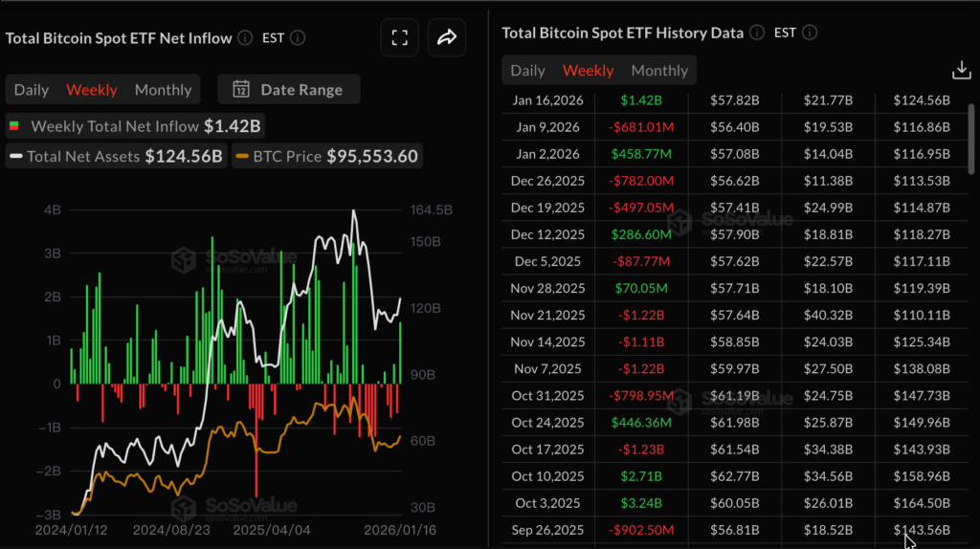This screenshot has width=980, height=549.
Task: Select Daily tab in History Data panel
Action: [x=527, y=71]
